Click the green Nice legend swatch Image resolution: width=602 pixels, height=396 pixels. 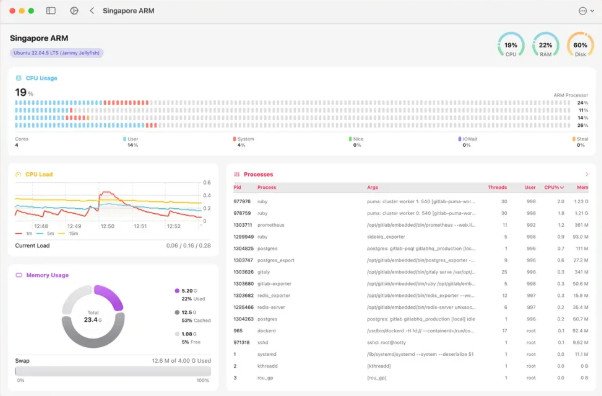pos(350,139)
